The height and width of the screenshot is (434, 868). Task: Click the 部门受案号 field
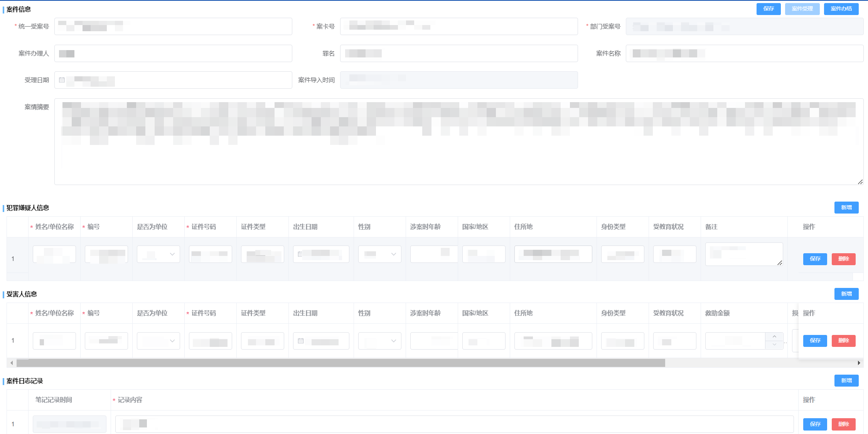click(744, 26)
